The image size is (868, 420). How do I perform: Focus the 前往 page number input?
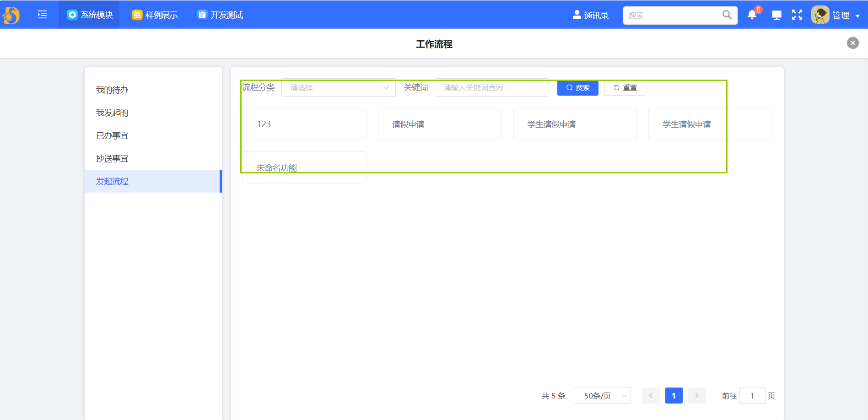click(x=752, y=396)
